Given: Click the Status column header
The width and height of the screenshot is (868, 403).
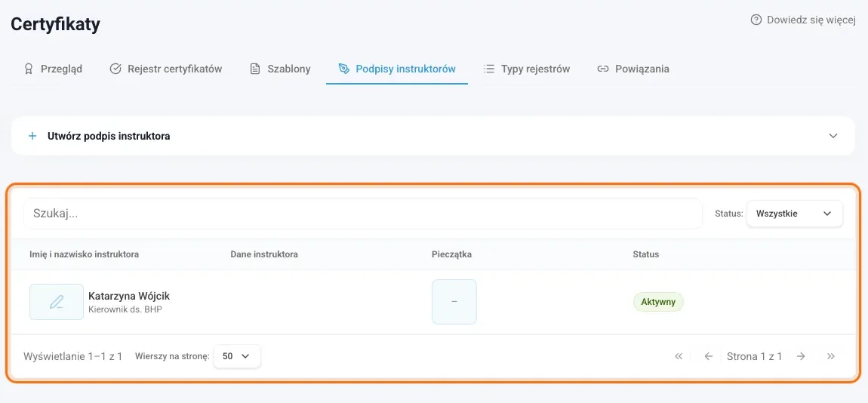Looking at the screenshot, I should pyautogui.click(x=645, y=254).
